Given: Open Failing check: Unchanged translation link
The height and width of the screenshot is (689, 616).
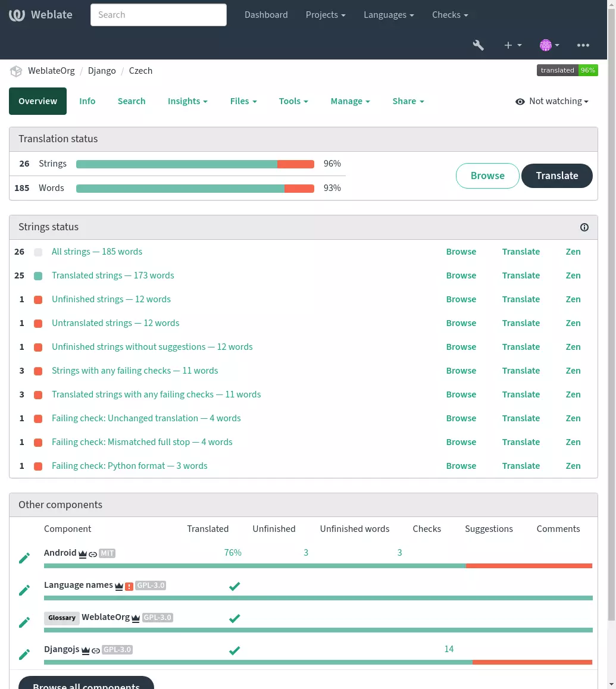Looking at the screenshot, I should pyautogui.click(x=146, y=418).
